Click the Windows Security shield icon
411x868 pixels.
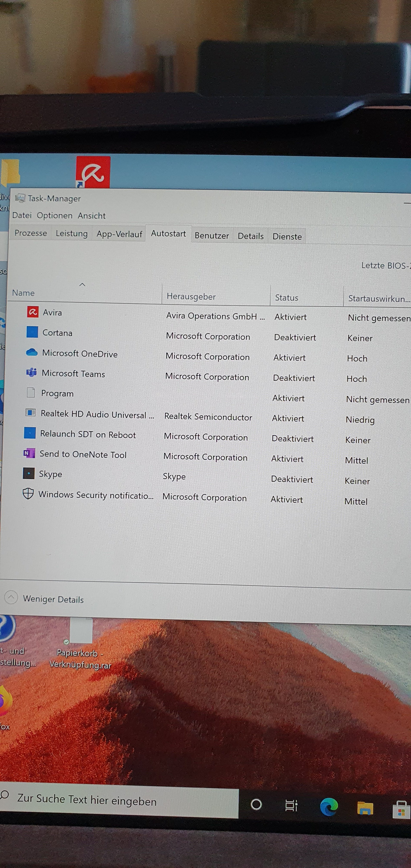coord(28,494)
